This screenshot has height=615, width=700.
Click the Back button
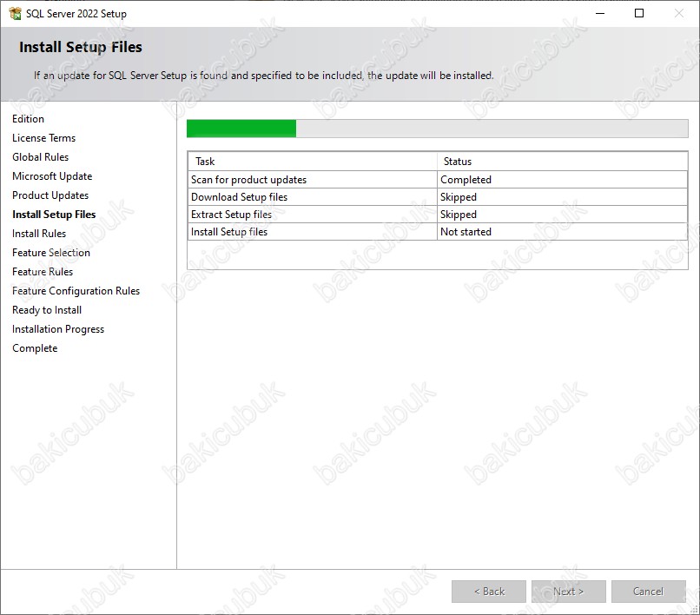[x=489, y=592]
